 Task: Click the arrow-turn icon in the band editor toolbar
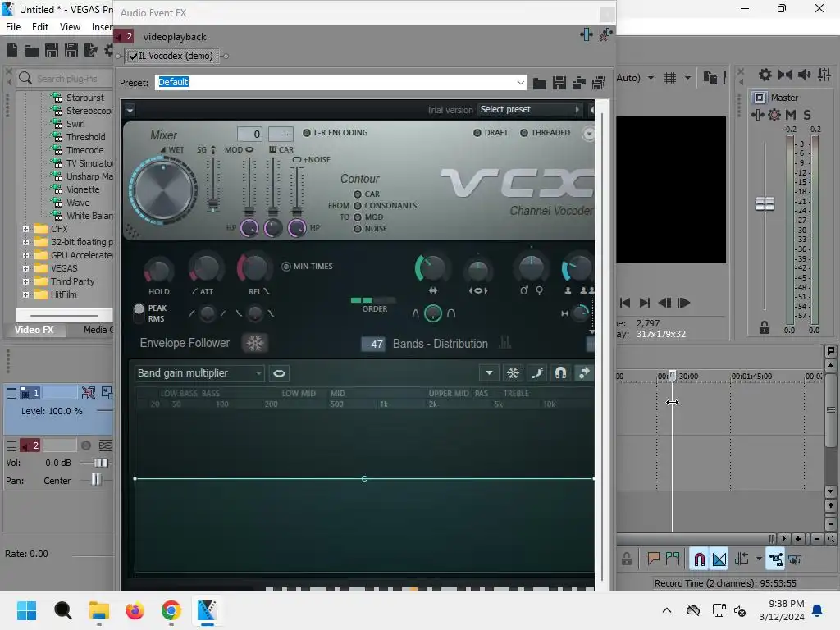584,373
